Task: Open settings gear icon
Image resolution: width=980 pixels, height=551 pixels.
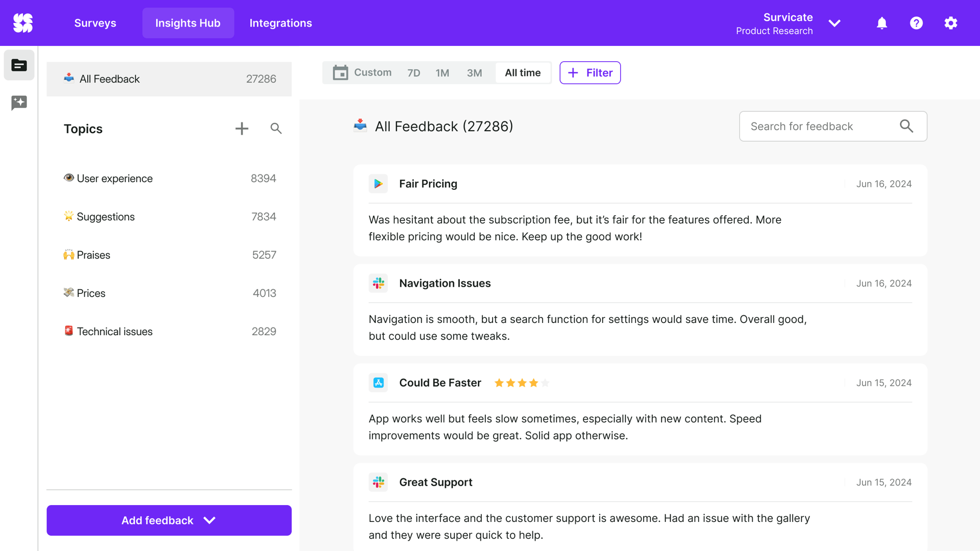Action: coord(950,23)
